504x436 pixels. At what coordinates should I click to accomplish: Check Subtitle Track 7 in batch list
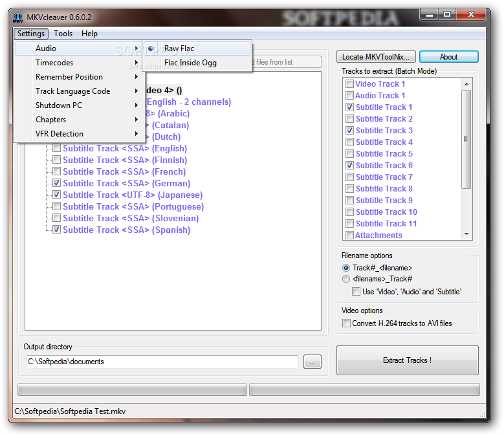pos(349,177)
